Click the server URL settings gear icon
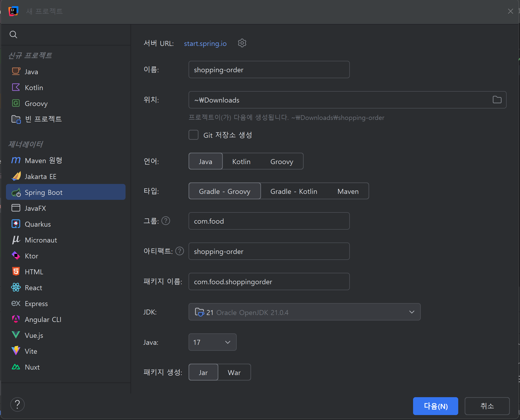Image resolution: width=520 pixels, height=420 pixels. [242, 43]
